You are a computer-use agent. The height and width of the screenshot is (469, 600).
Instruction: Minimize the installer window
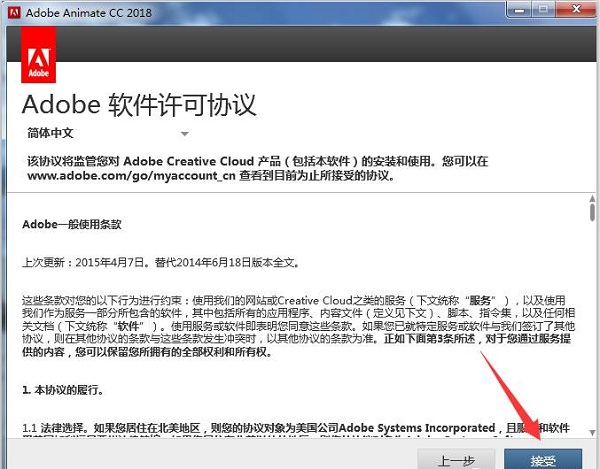[514, 9]
